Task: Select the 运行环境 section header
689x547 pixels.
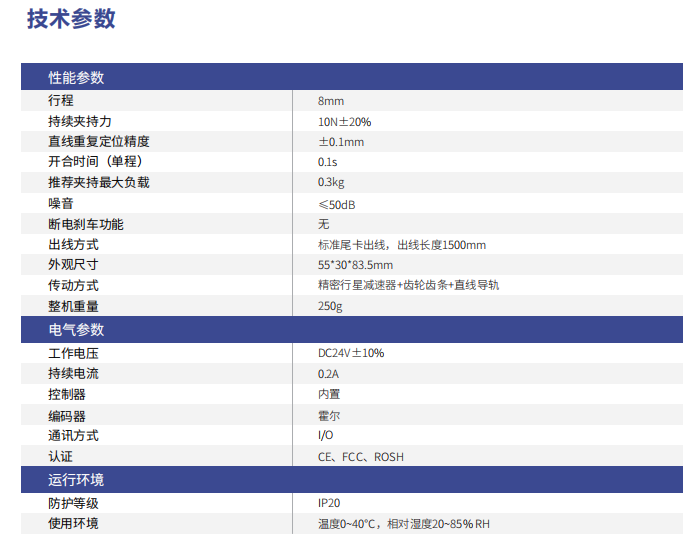Action: point(76,480)
